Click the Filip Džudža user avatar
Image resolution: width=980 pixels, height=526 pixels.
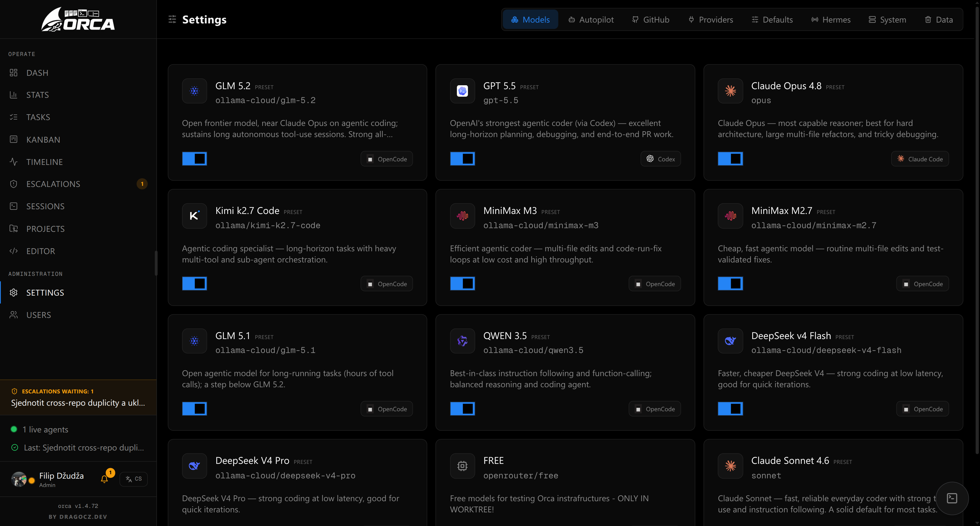click(x=19, y=479)
